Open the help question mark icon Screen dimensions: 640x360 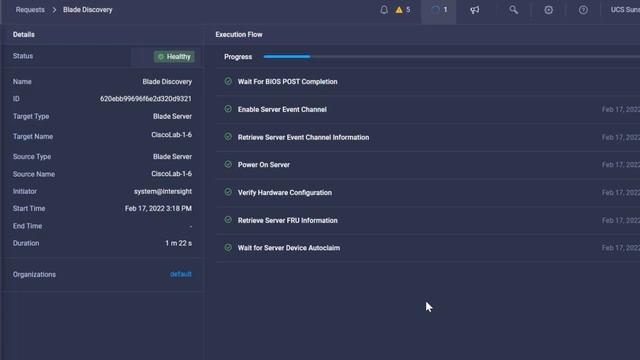click(x=583, y=10)
